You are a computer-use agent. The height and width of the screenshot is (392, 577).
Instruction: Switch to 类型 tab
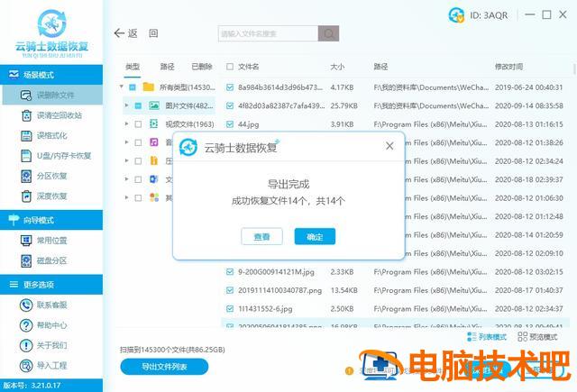coord(133,67)
